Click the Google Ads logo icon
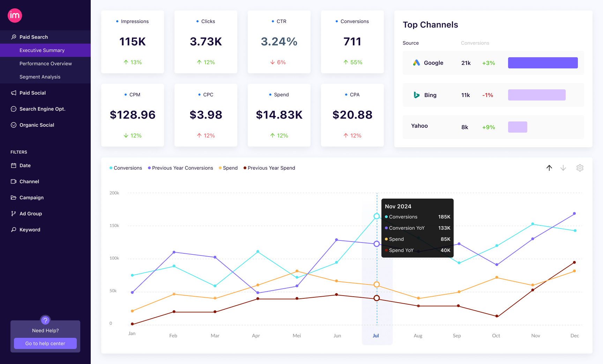 tap(416, 63)
